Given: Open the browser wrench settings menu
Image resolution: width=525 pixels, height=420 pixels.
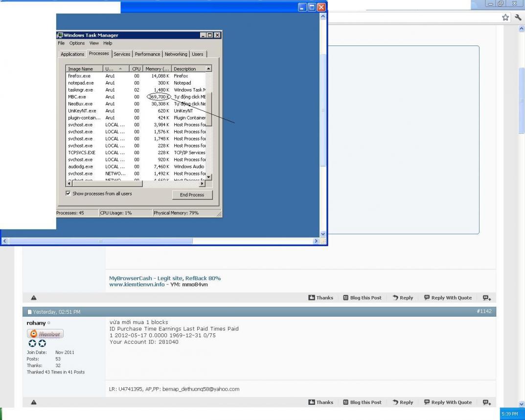Looking at the screenshot, I should [x=518, y=18].
